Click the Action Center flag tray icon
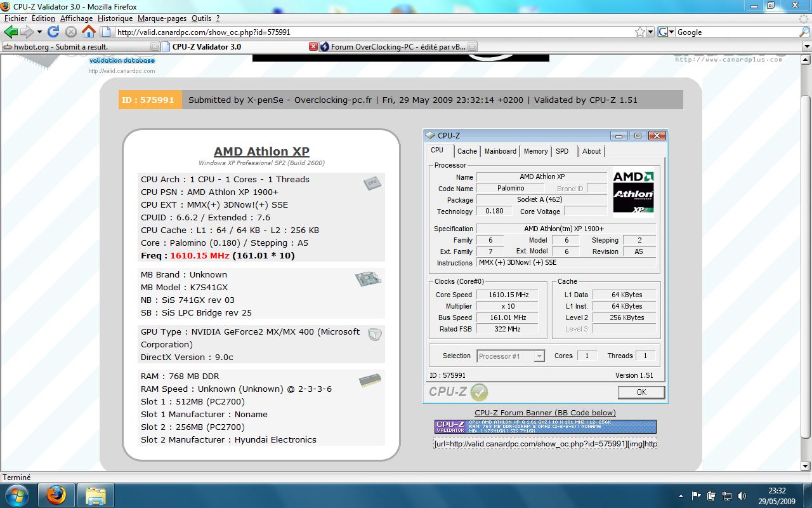 point(697,495)
